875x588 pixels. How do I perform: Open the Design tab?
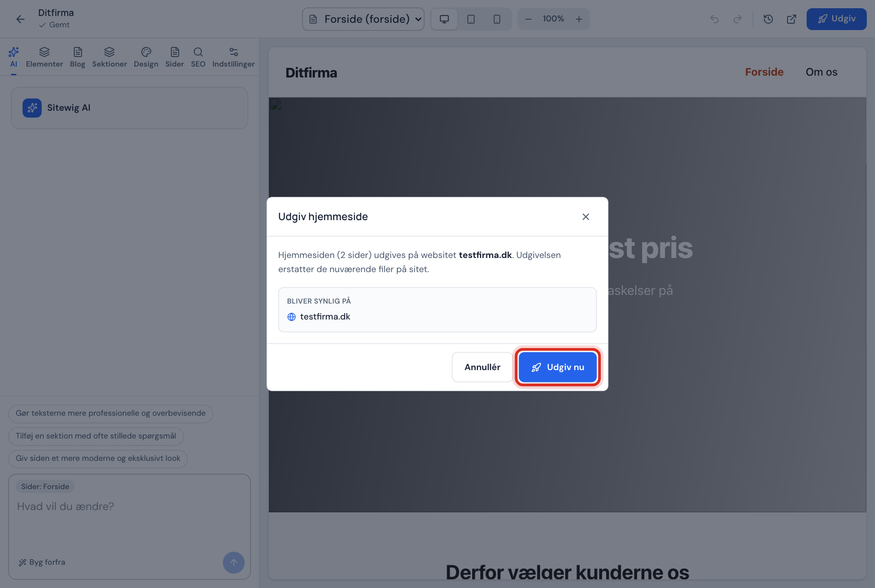pos(146,57)
